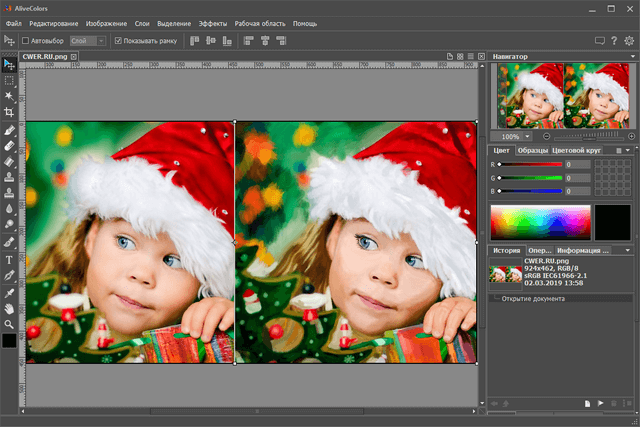Switch to the Цветовой круг tab
Image resolution: width=640 pixels, height=427 pixels.
tap(578, 150)
